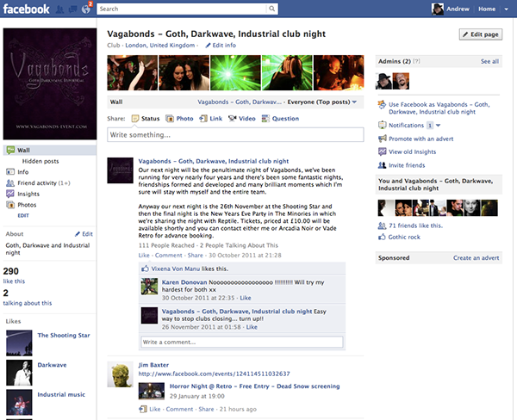Click the Write something box
Viewport: 517px width, 420px height.
pos(235,135)
